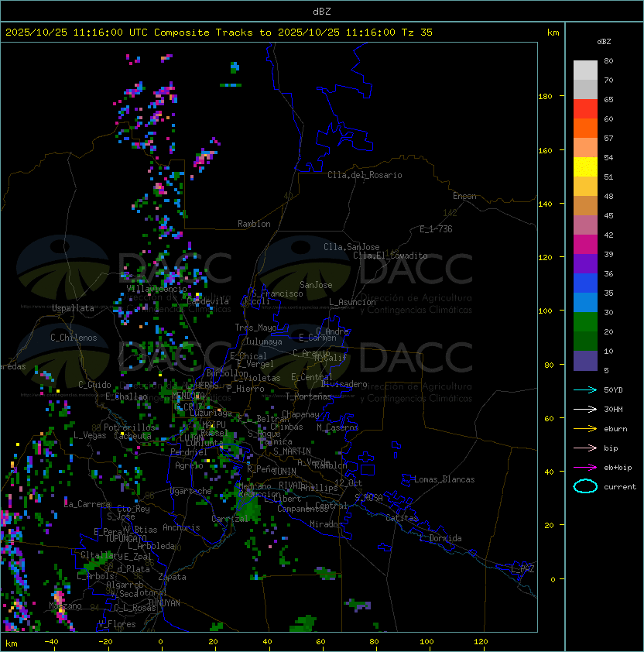Click the 'Divisadero' map label
Screen dimensions: 644x652
344,384
